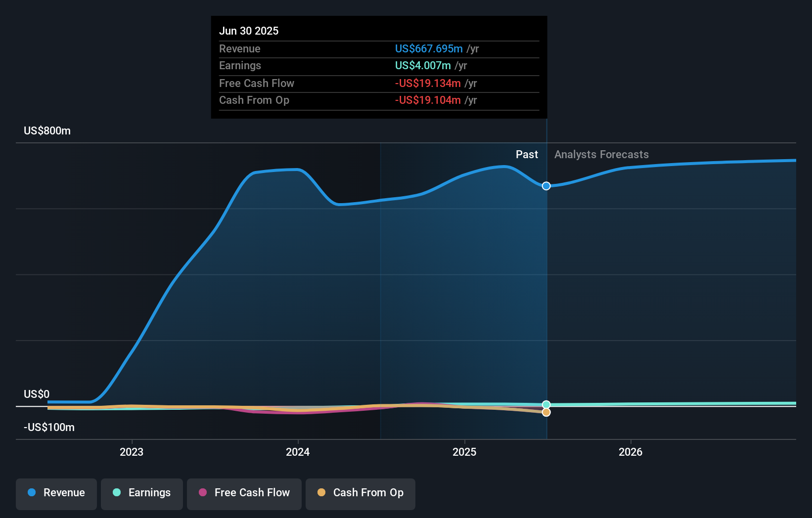This screenshot has width=812, height=518.
Task: Toggle the Earnings series visibility
Action: tap(142, 494)
